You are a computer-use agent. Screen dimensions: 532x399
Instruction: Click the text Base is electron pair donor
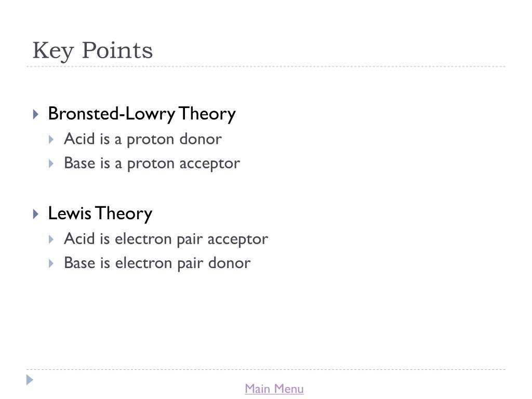(x=157, y=263)
